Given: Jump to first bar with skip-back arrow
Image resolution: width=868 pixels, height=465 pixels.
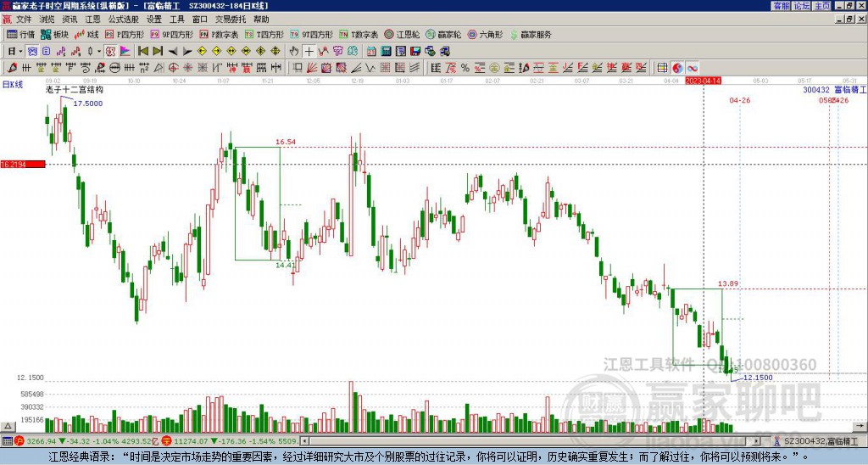Looking at the screenshot, I should (x=142, y=51).
